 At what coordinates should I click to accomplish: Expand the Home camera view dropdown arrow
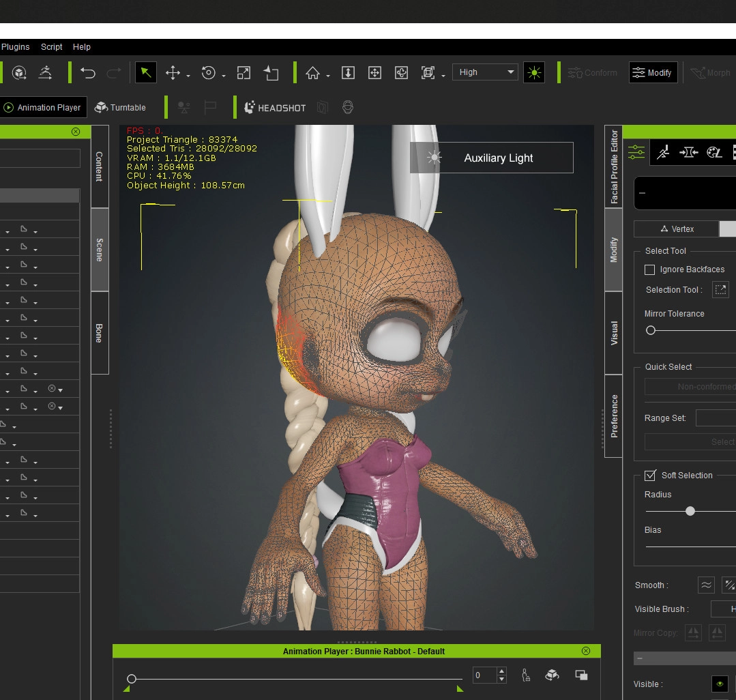click(x=328, y=75)
